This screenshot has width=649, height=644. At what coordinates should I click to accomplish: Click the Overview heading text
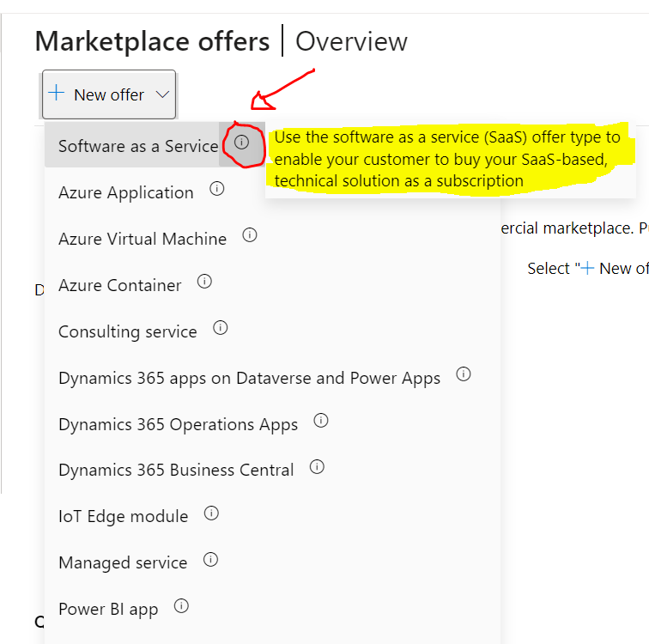point(351,41)
